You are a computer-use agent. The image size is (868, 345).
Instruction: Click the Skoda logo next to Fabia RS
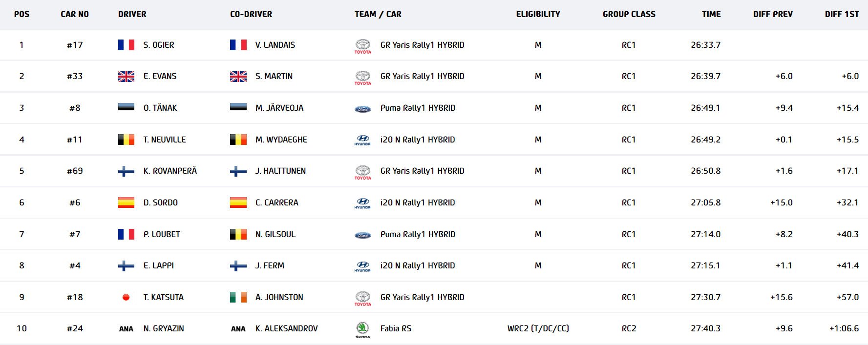coord(362,329)
